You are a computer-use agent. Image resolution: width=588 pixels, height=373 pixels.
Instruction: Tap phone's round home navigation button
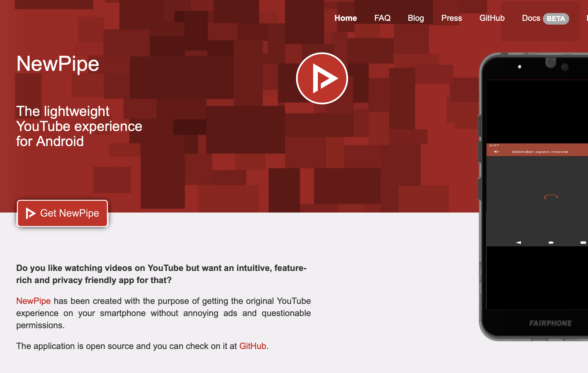click(551, 243)
